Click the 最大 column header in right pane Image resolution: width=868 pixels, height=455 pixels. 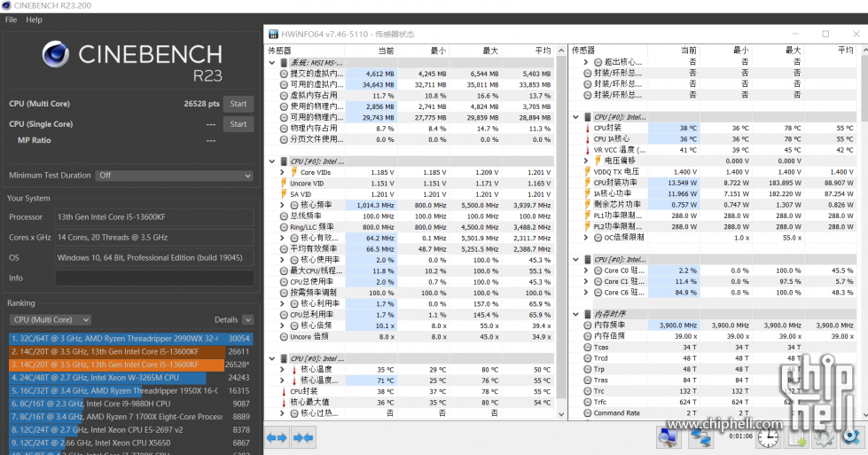(x=793, y=51)
